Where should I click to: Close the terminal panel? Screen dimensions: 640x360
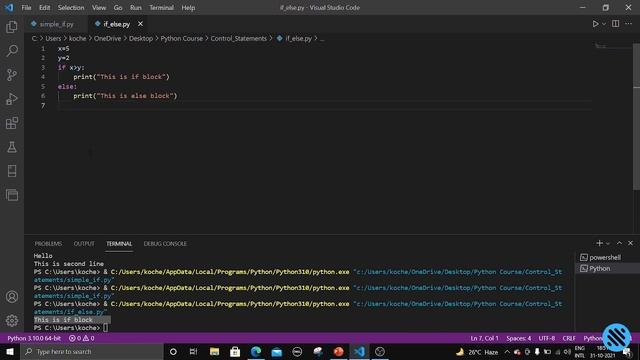point(630,243)
